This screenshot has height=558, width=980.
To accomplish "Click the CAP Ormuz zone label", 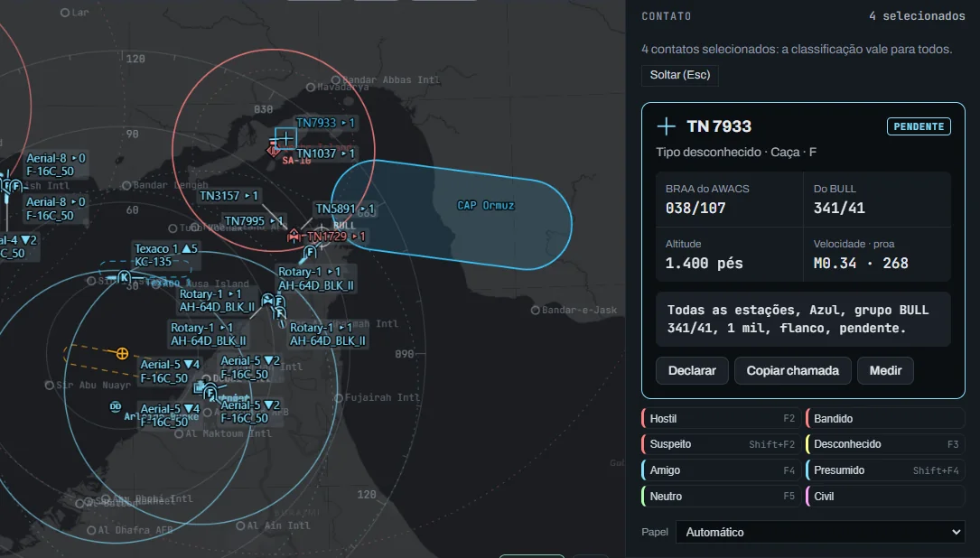I will [486, 206].
